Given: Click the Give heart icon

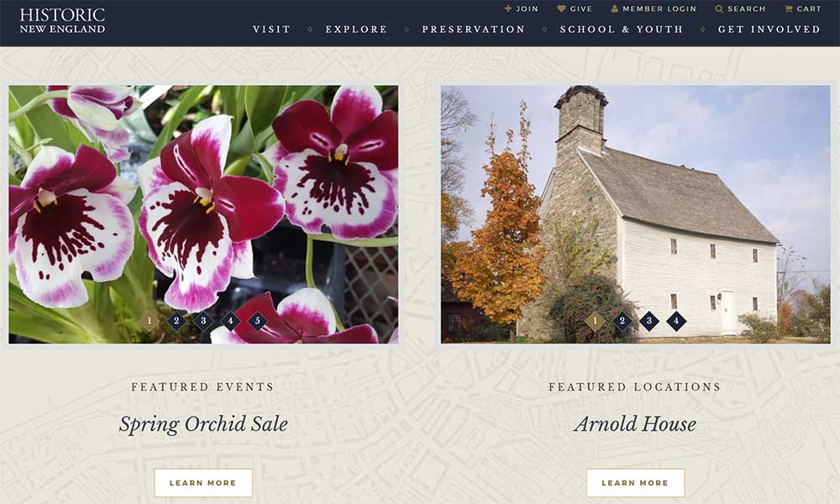Looking at the screenshot, I should [561, 8].
